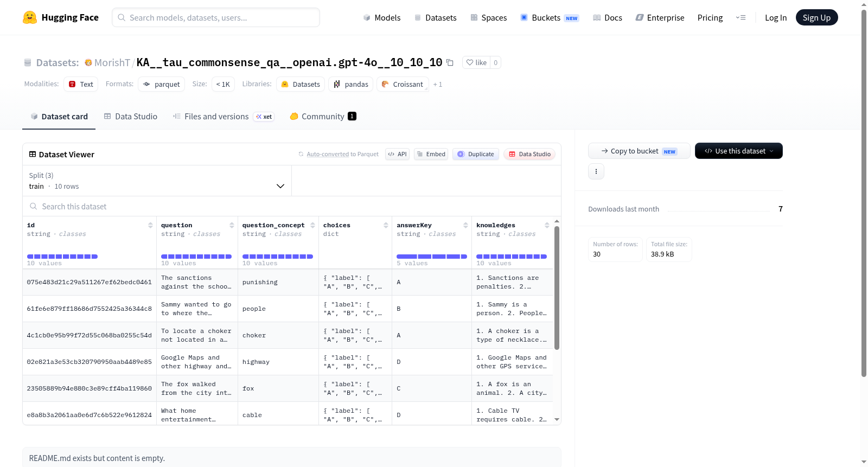Viewport: 868px width, 467px height.
Task: Open the more options three-dot menu
Action: (x=596, y=171)
